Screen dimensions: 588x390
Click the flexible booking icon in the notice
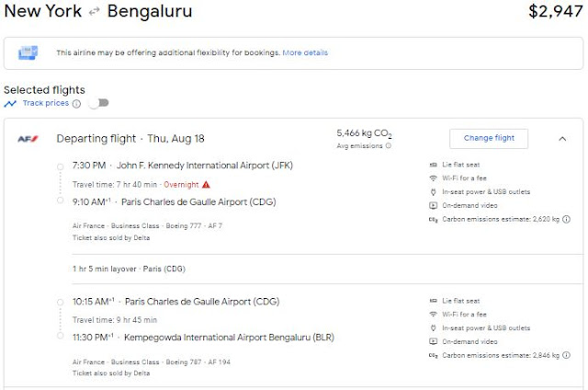tap(28, 53)
